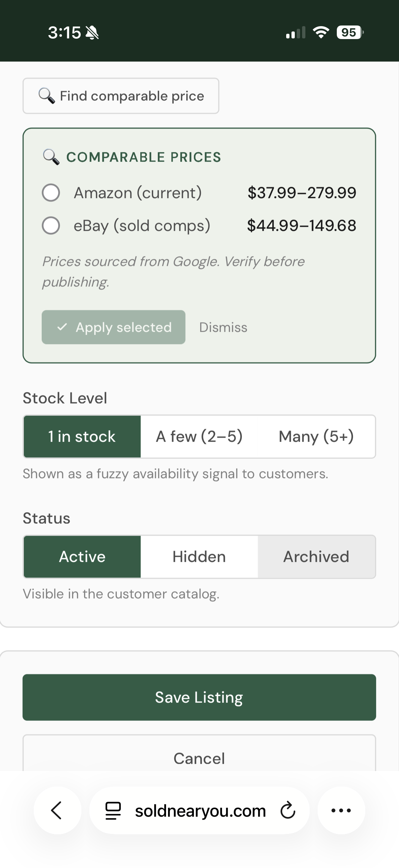Reload the page with refresh icon
Image resolution: width=399 pixels, height=868 pixels.
tap(288, 810)
